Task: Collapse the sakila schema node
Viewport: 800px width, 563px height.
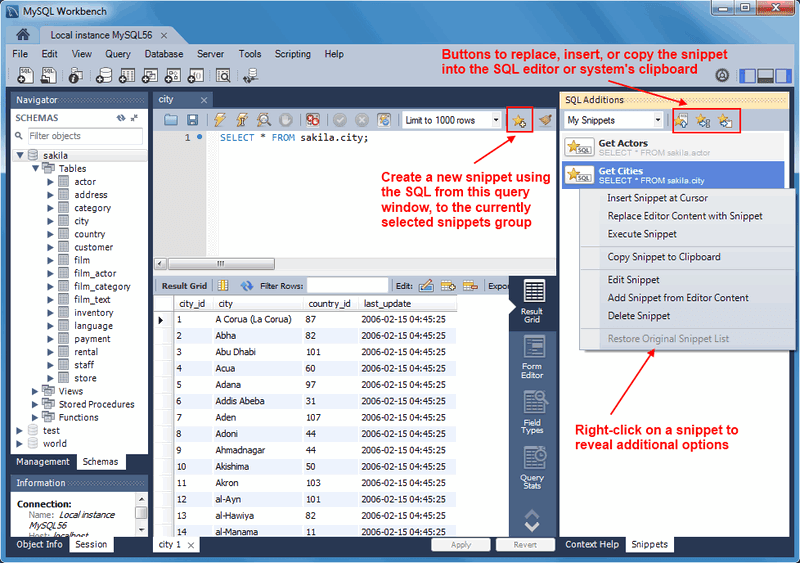Action: tap(20, 155)
